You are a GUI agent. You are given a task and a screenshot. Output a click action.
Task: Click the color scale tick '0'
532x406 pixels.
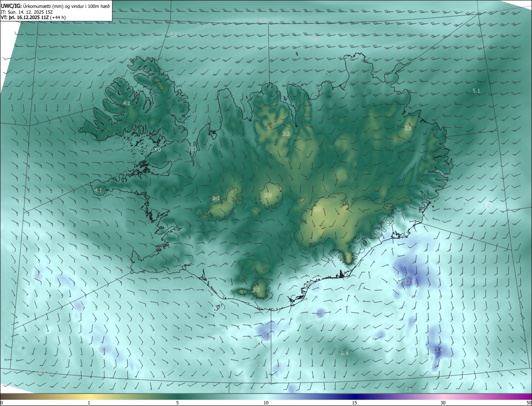(x=2, y=403)
